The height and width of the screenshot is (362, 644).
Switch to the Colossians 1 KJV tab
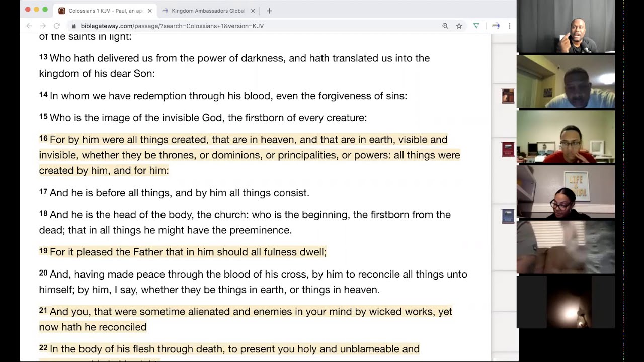[x=105, y=11]
